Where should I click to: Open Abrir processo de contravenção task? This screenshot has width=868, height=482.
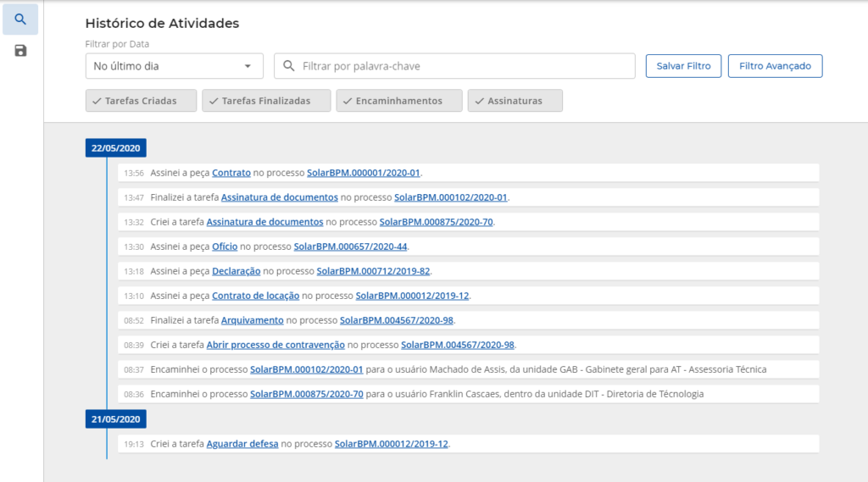(x=275, y=345)
